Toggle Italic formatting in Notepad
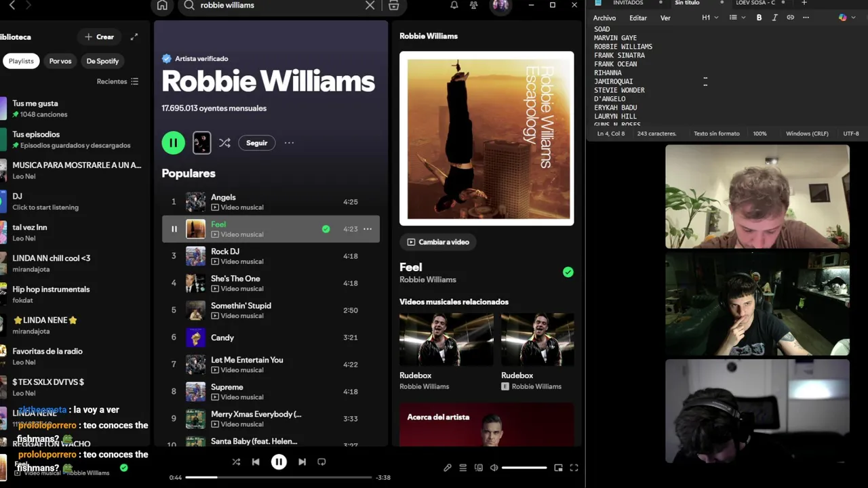This screenshot has height=488, width=868. pos(774,18)
